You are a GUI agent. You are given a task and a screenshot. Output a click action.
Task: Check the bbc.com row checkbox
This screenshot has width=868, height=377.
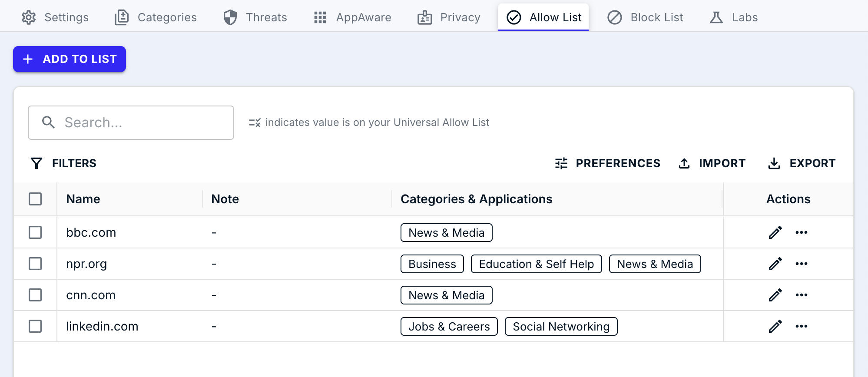[35, 232]
